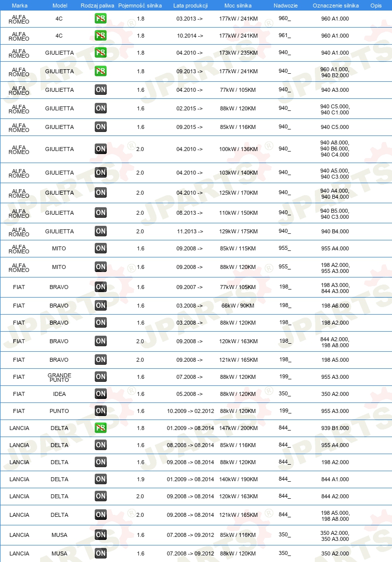
Task: Click the ON icon for Giulietta 129kW / 175KM
Action: pyautogui.click(x=101, y=231)
